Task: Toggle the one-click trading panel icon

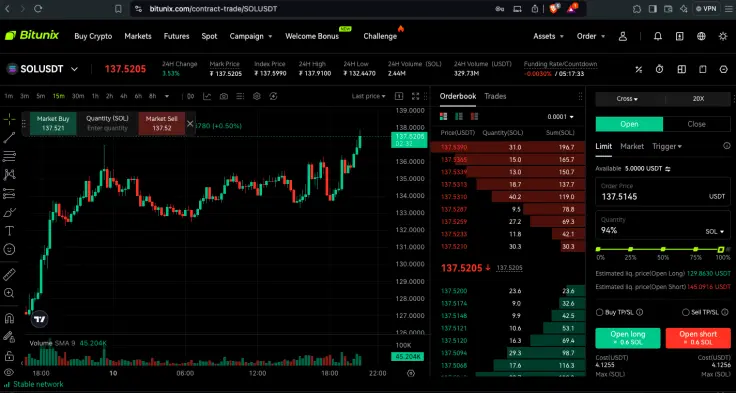Action: [399, 96]
